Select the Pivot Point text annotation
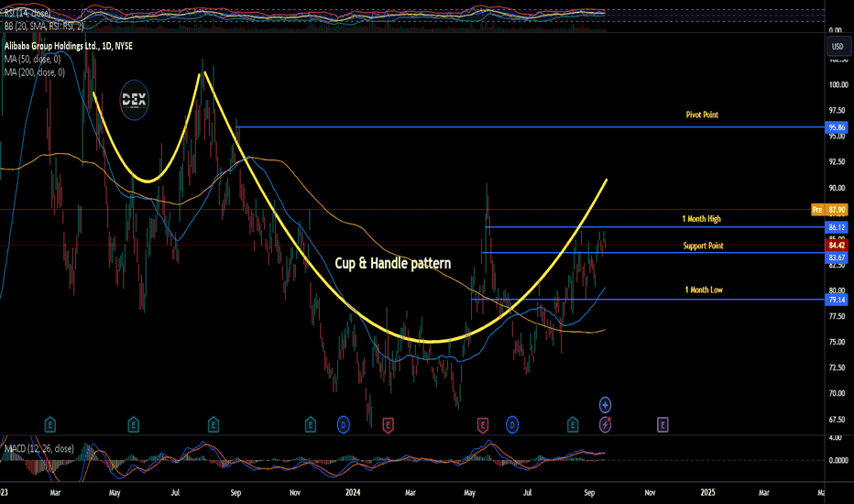Screen dimensions: 854x504 pos(702,115)
